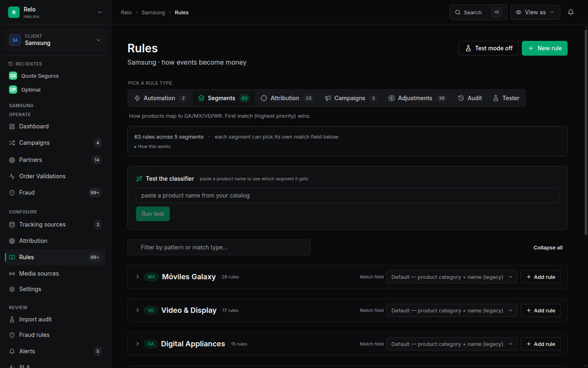This screenshot has height=368, width=588.
Task: Open the Samsung client selector
Action: pos(55,40)
